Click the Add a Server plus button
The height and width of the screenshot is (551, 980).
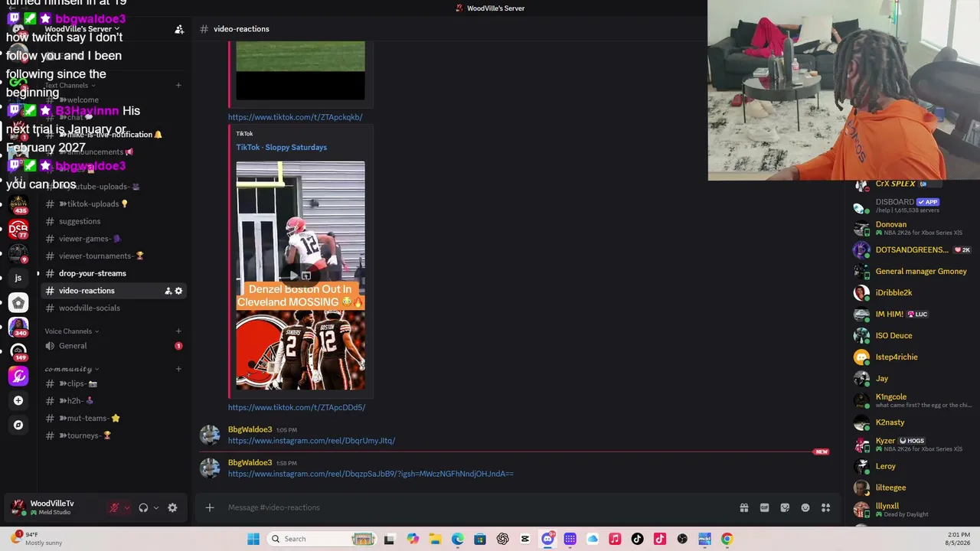18,400
